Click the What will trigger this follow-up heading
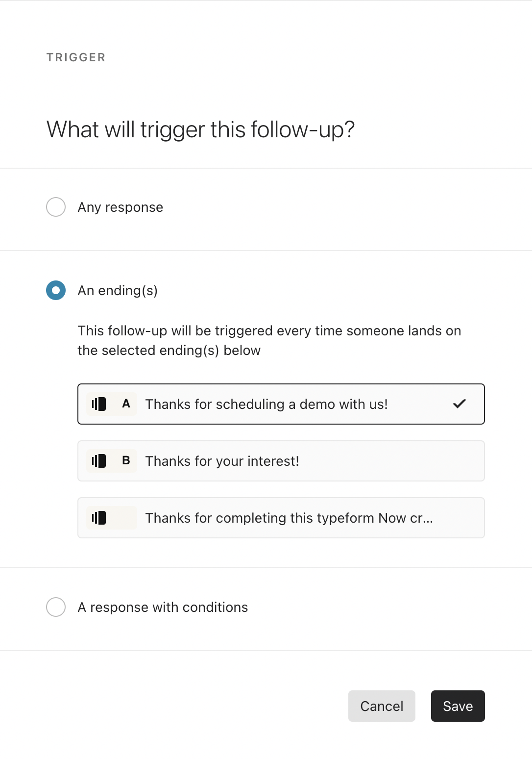Screen dimensions: 532x759 [201, 130]
